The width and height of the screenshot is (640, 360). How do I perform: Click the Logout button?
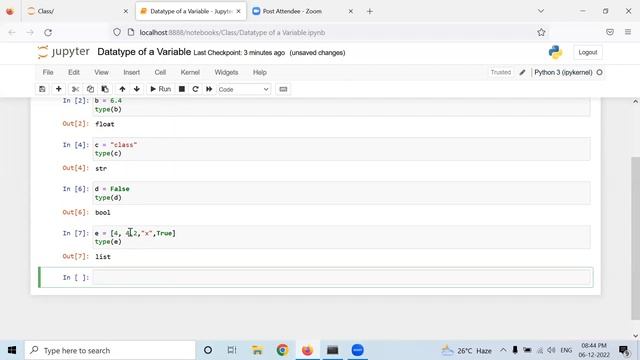[x=588, y=52]
